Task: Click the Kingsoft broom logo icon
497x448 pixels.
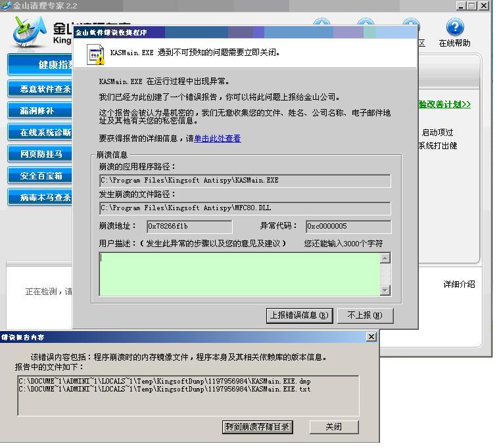Action: (x=29, y=32)
